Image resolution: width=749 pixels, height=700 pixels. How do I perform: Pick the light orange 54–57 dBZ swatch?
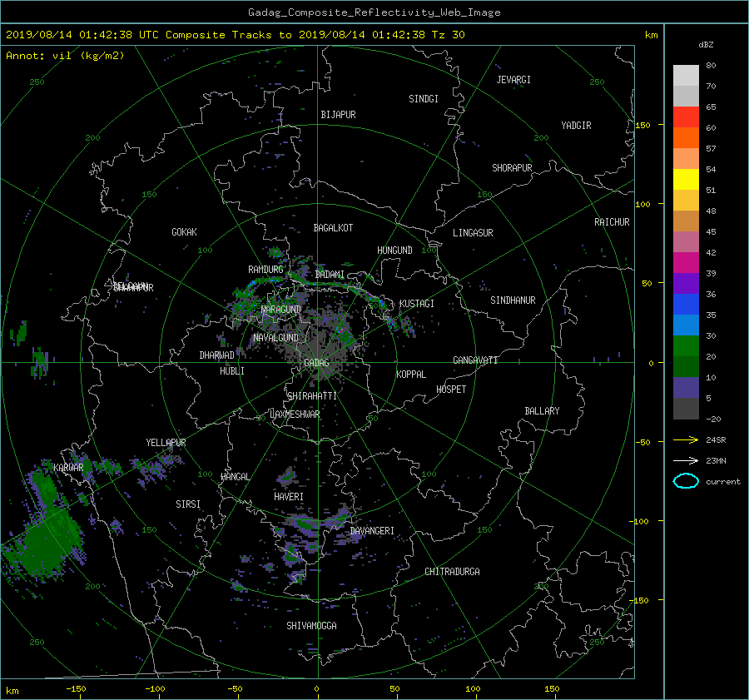[686, 159]
